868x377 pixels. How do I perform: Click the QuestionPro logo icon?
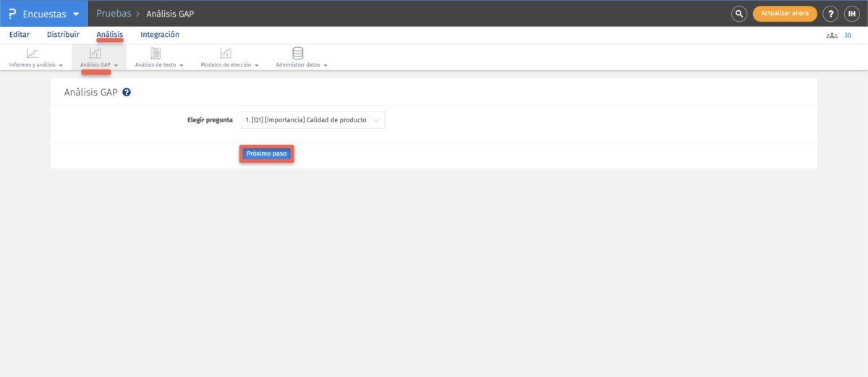tap(12, 14)
